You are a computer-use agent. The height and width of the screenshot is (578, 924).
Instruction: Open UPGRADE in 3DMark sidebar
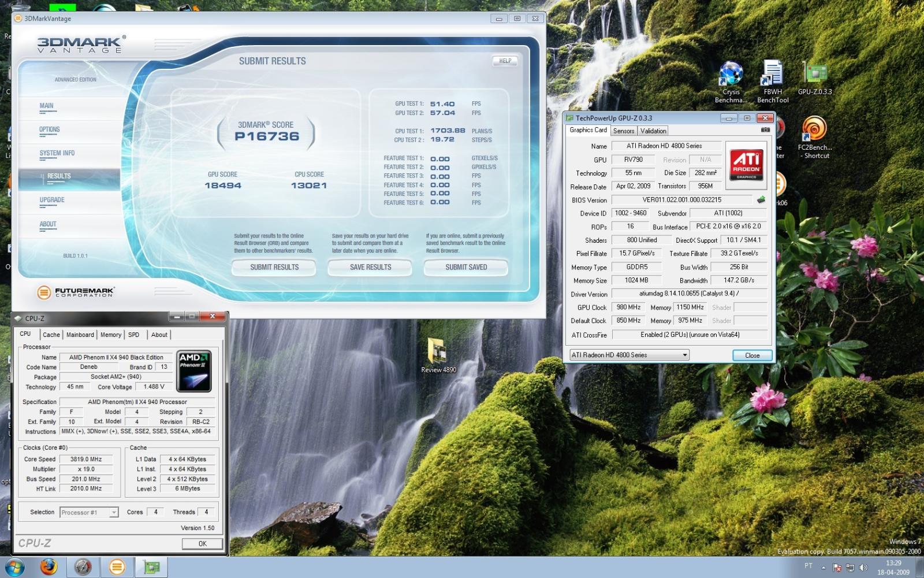[x=52, y=201]
